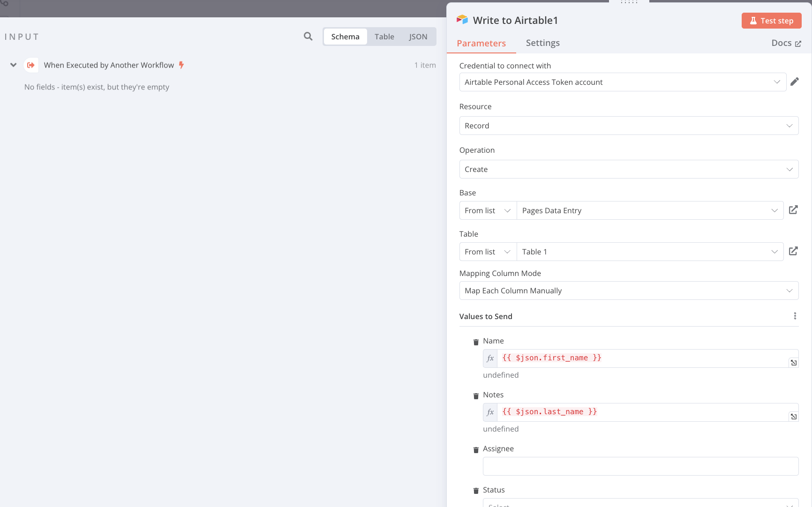
Task: Switch to Schema view tab
Action: pyautogui.click(x=345, y=37)
